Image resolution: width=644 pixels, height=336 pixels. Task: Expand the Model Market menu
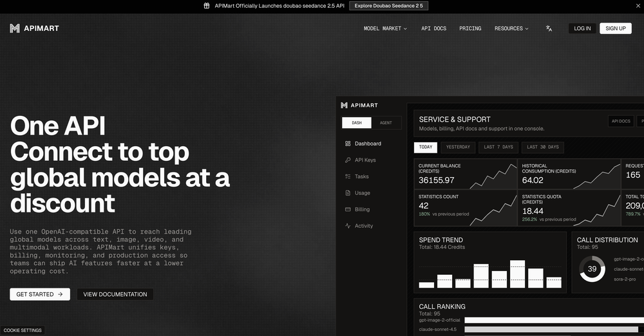coord(385,28)
